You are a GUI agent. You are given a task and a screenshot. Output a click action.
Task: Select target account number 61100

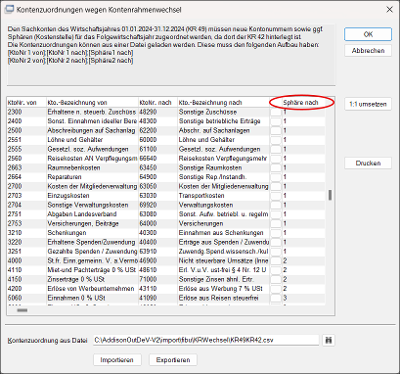[x=148, y=149]
